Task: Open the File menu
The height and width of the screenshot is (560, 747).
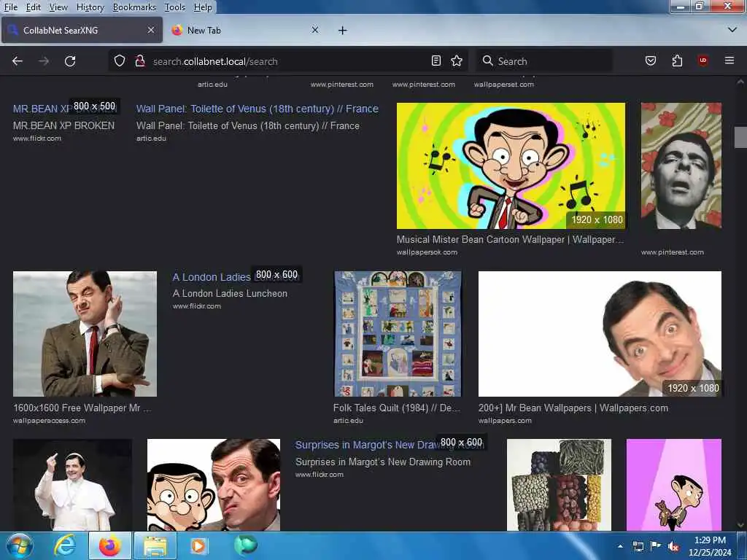Action: coord(10,7)
